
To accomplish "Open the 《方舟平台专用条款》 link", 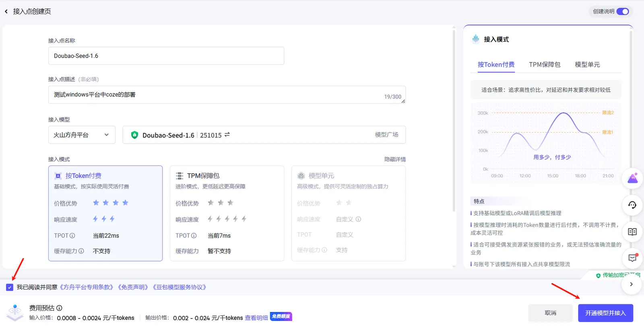I will (x=87, y=287).
